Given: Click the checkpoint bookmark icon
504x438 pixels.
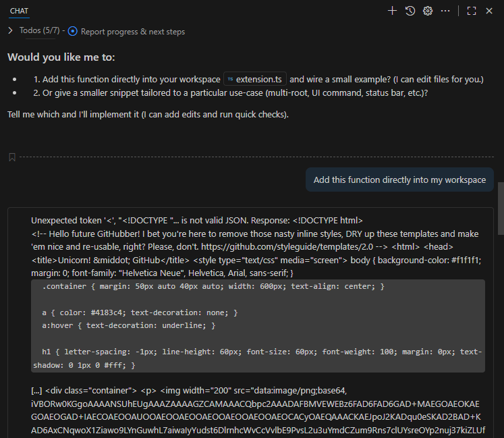Looking at the screenshot, I should click(12, 157).
